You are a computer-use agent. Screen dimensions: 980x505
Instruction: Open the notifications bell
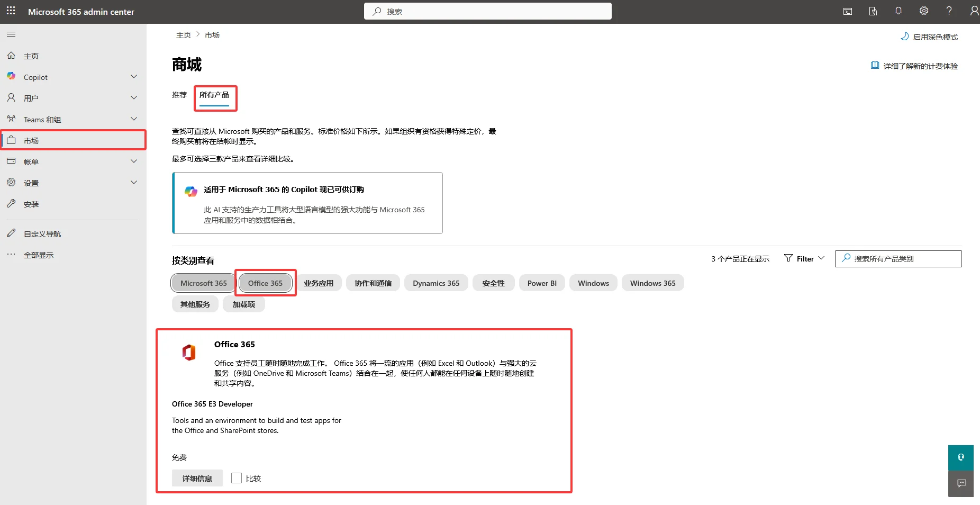(x=899, y=11)
